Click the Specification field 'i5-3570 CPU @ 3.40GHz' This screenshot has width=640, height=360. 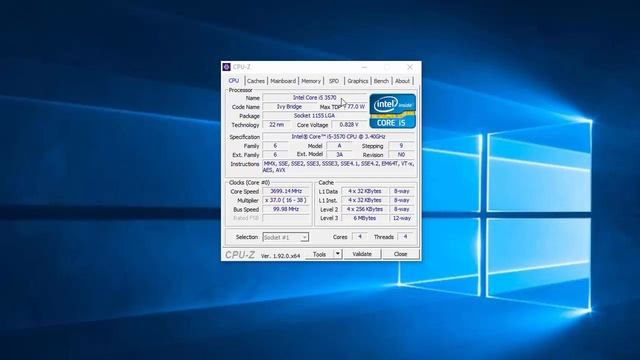click(339, 136)
